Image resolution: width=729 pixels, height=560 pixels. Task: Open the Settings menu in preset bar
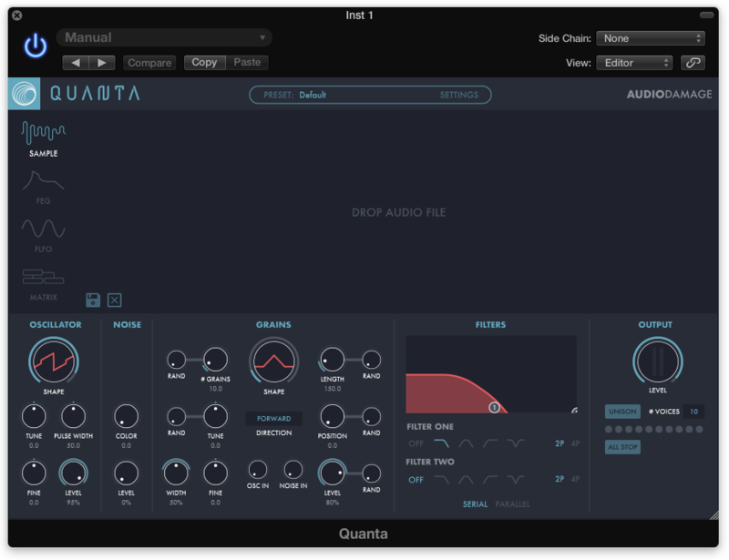pos(458,95)
